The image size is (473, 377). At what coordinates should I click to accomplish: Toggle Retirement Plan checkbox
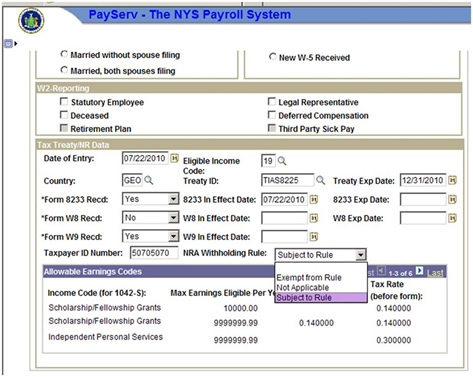[64, 128]
